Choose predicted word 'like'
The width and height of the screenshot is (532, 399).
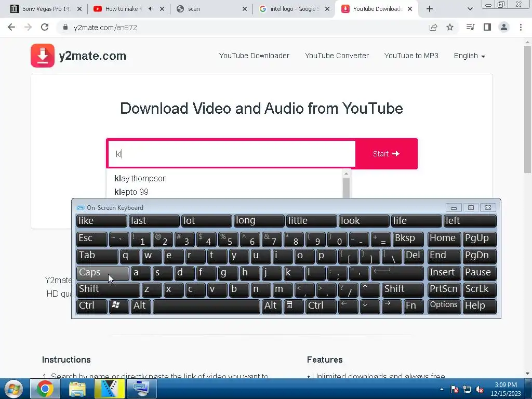[x=101, y=221]
